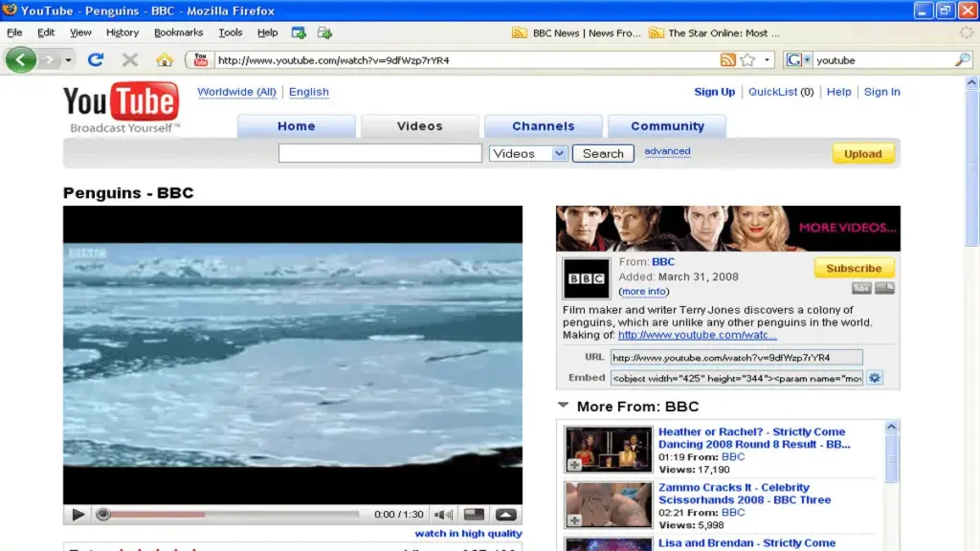Click the search magnifier in Firefox search box

point(962,60)
